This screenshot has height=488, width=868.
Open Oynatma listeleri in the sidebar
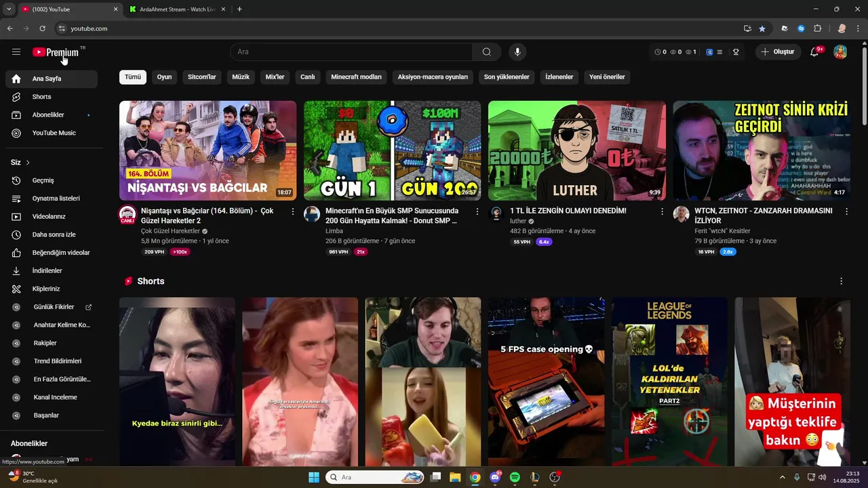(x=52, y=199)
